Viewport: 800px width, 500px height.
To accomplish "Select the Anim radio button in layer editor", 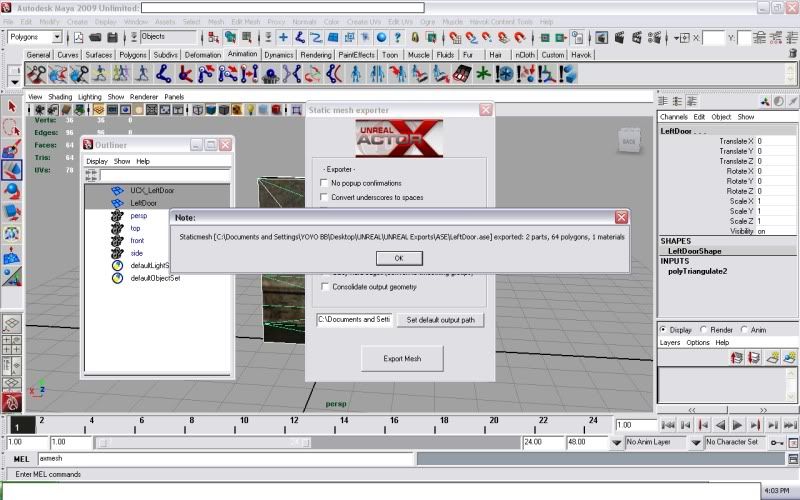I will (744, 330).
